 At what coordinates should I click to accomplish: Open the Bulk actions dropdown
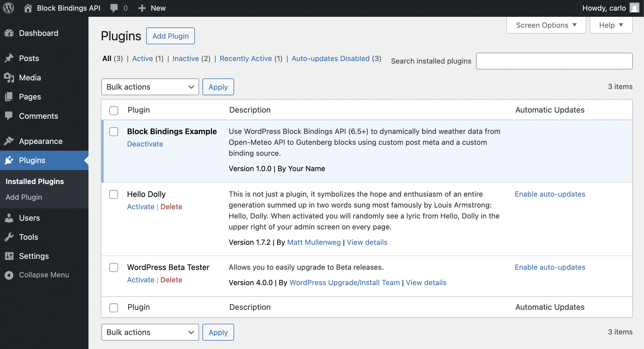(150, 87)
